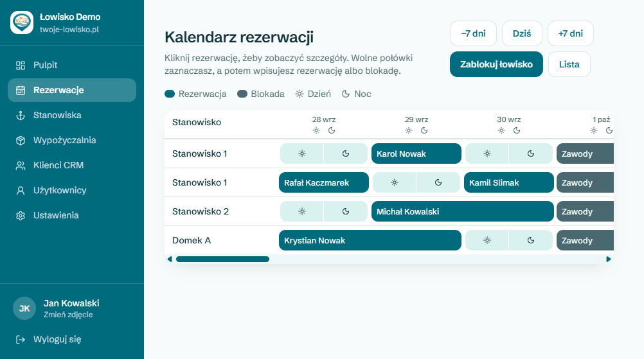
Task: Open Rafał Kaczmarek reservation
Action: (324, 182)
